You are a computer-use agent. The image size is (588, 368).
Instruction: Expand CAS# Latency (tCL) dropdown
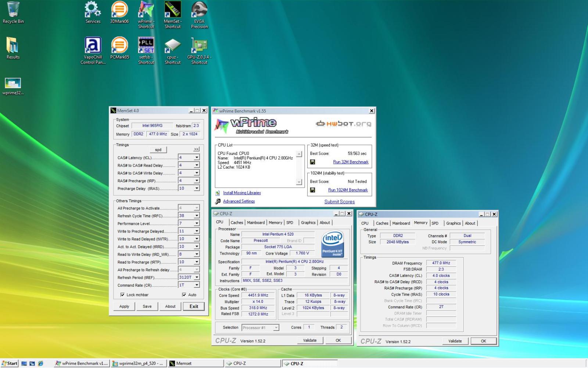tap(197, 158)
